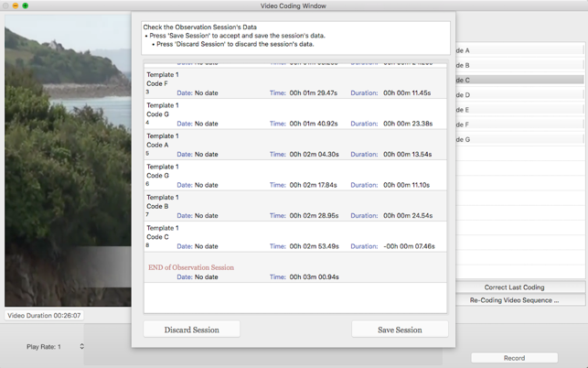The width and height of the screenshot is (588, 368).
Task: Click the Video Duration 00:26:07 label
Action: [44, 316]
